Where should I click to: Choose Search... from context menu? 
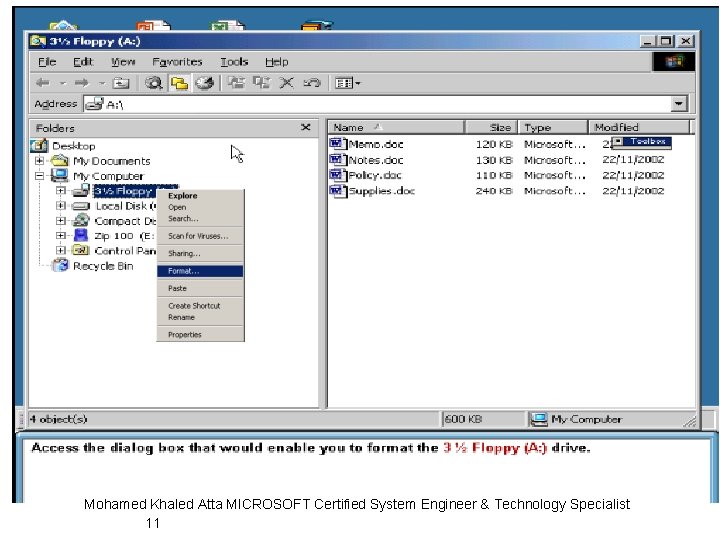200,219
